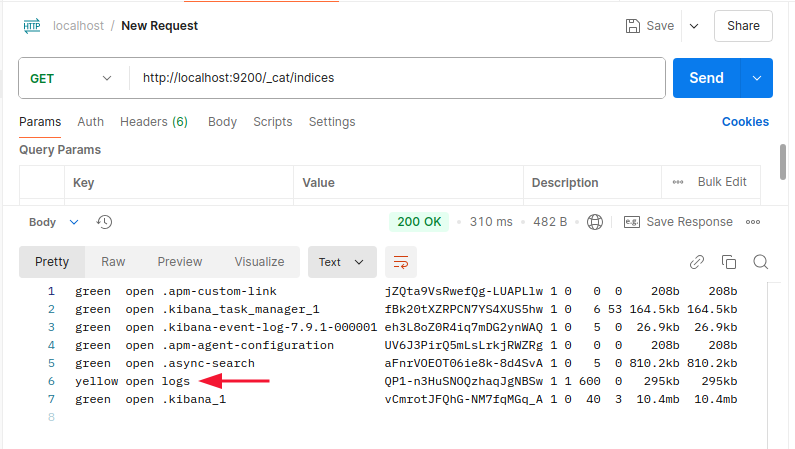Select the Raw response view tab
795x449 pixels.
pos(113,262)
